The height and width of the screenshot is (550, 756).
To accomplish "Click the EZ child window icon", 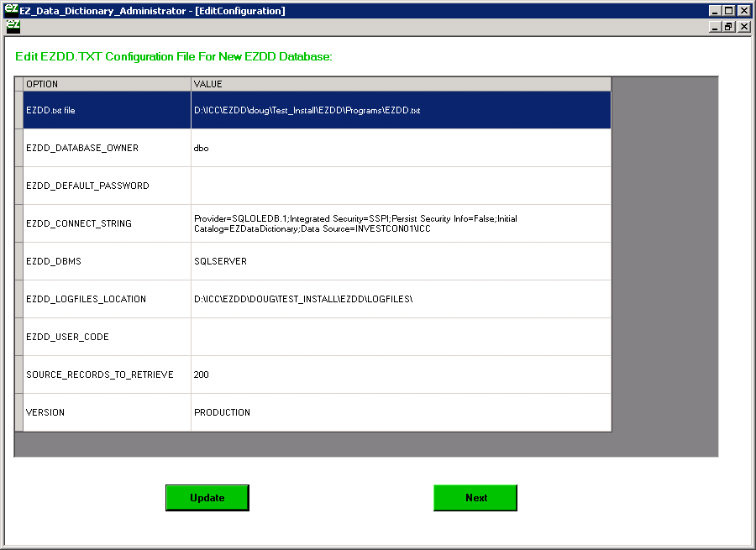I will pyautogui.click(x=13, y=26).
